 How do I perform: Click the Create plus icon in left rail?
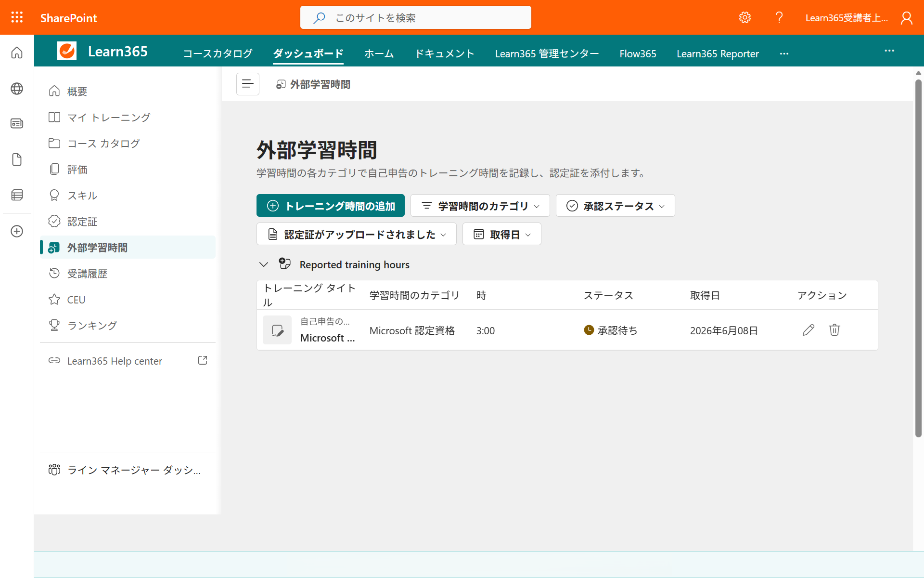(17, 231)
